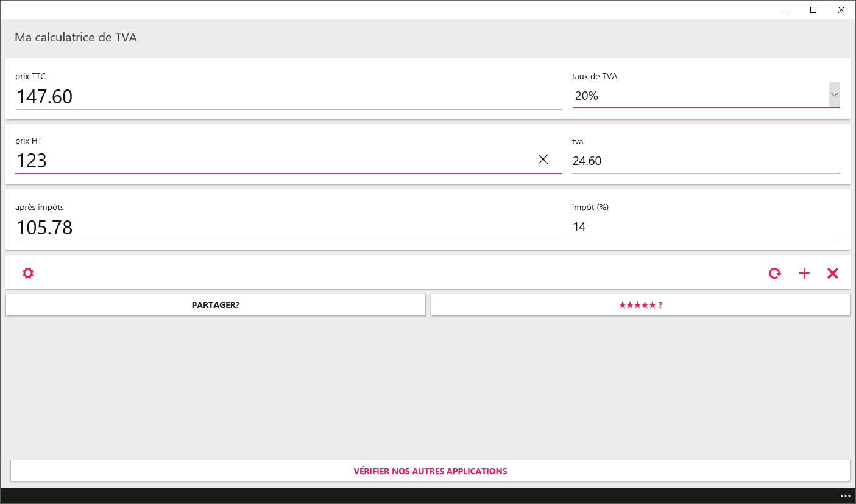Click VÉRIFIER NOS AUTRES APPLICATIONS button
The width and height of the screenshot is (856, 504).
430,471
